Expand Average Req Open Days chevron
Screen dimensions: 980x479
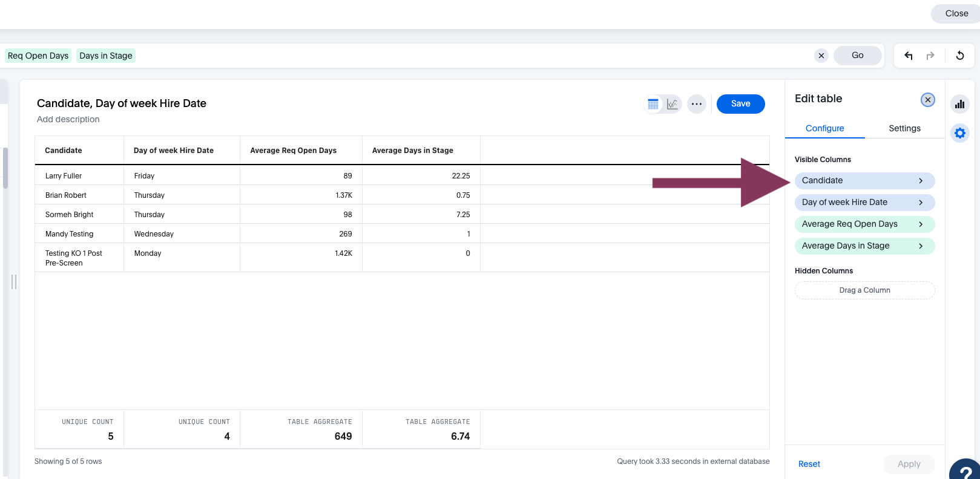[x=921, y=224]
